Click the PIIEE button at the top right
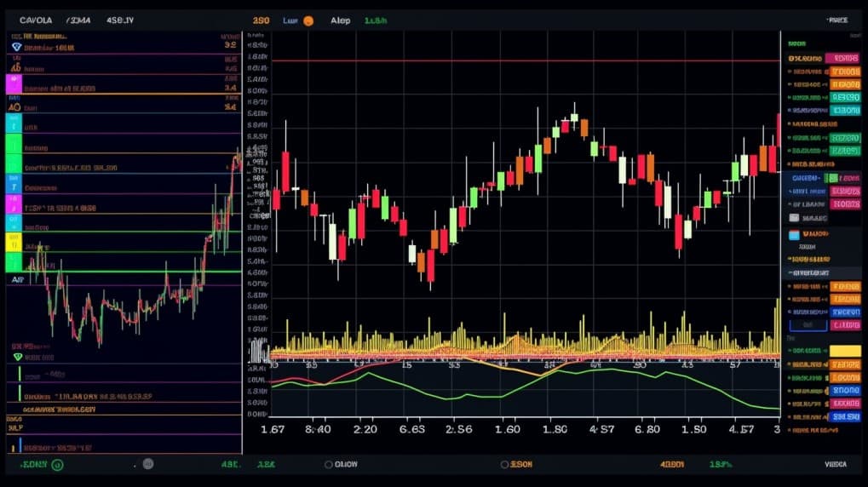868x487 pixels. coord(837,20)
